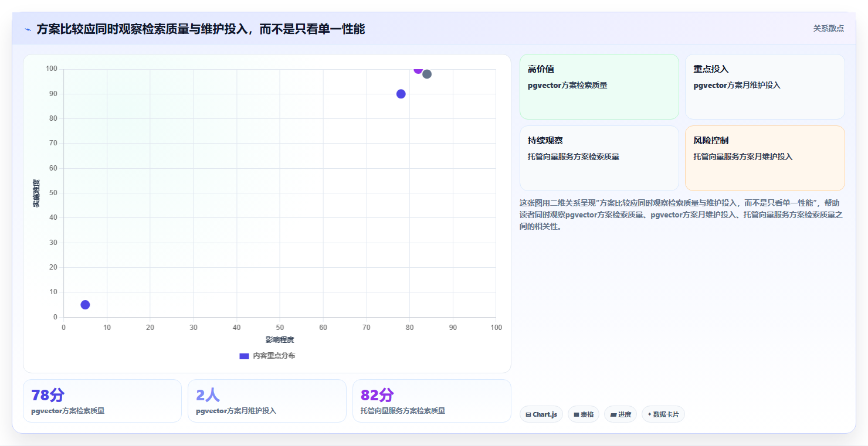Screen dimensions: 868x446
Task: Click the x-axis tick label 50
Action: pos(280,328)
